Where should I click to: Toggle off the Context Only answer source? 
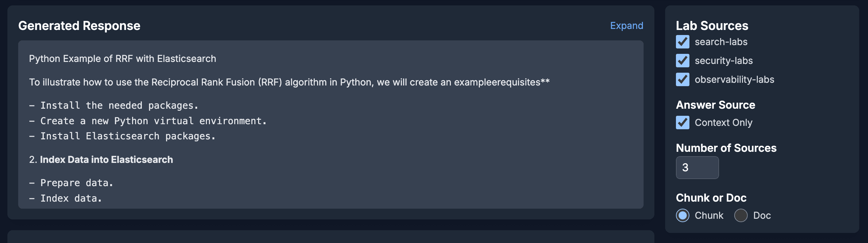point(682,123)
